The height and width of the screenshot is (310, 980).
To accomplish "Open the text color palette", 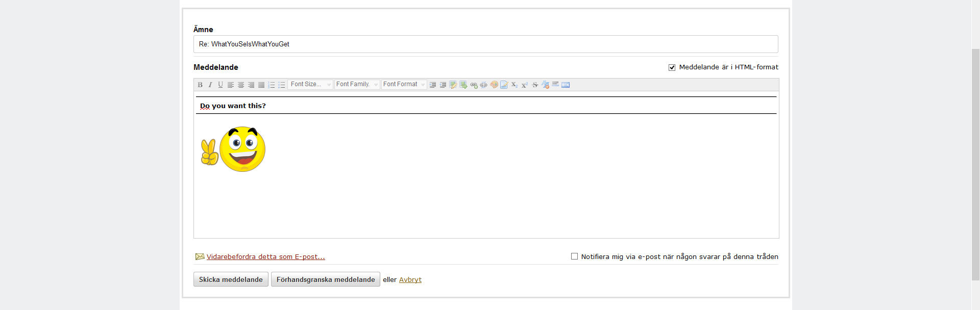I will pos(494,85).
